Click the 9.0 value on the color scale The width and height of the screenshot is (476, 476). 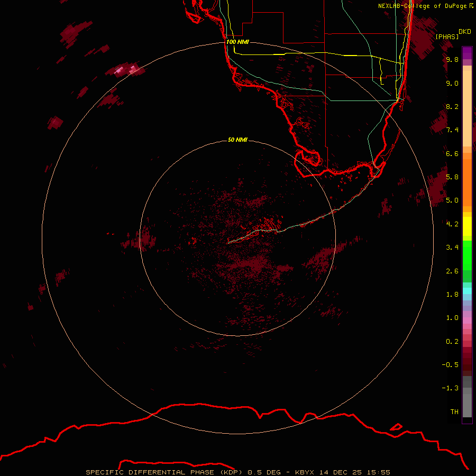pyautogui.click(x=452, y=84)
